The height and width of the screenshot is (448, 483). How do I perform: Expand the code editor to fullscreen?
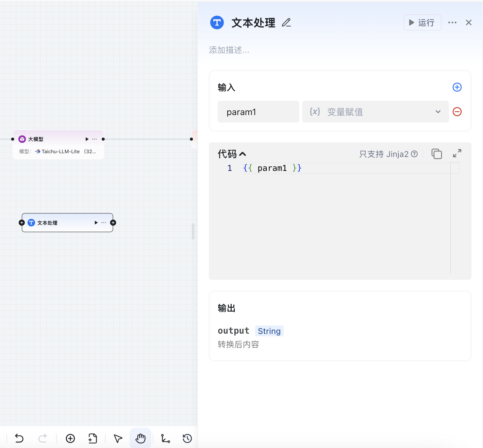(457, 154)
